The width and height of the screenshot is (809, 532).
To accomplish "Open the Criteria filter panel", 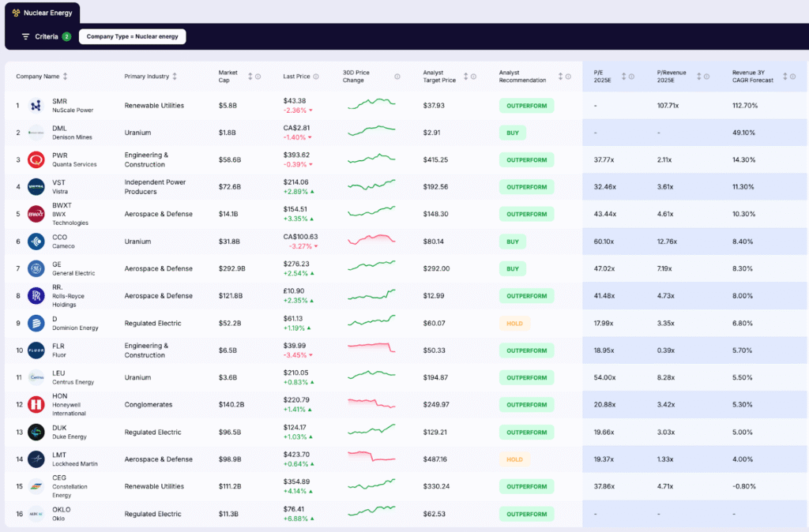I will coord(46,36).
